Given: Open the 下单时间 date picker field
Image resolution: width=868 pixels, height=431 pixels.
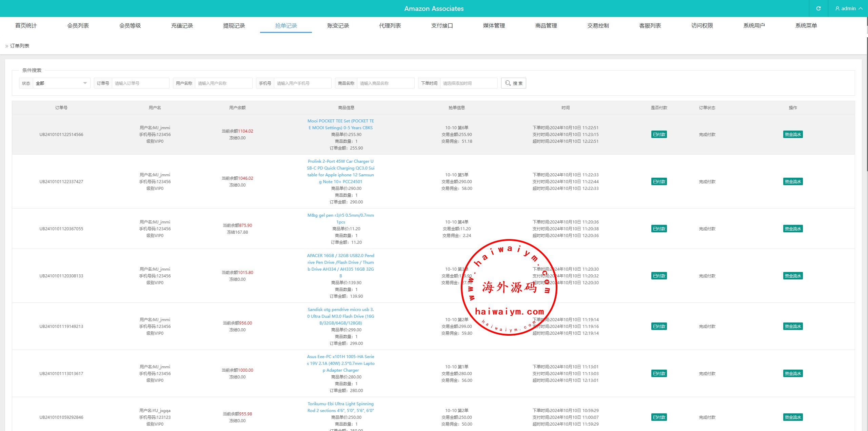Looking at the screenshot, I should [x=468, y=83].
